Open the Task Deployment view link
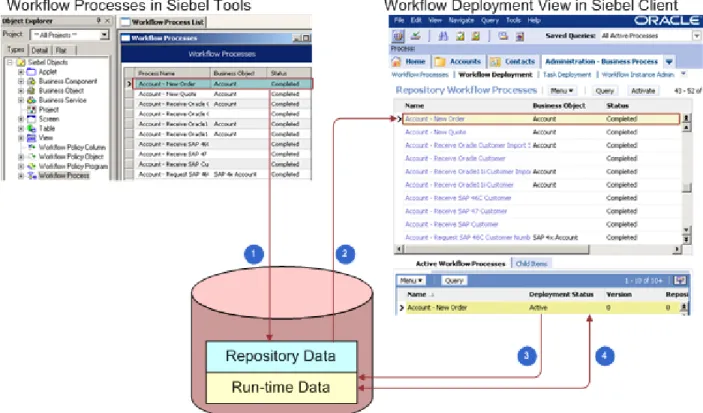The height and width of the screenshot is (413, 703). 567,74
